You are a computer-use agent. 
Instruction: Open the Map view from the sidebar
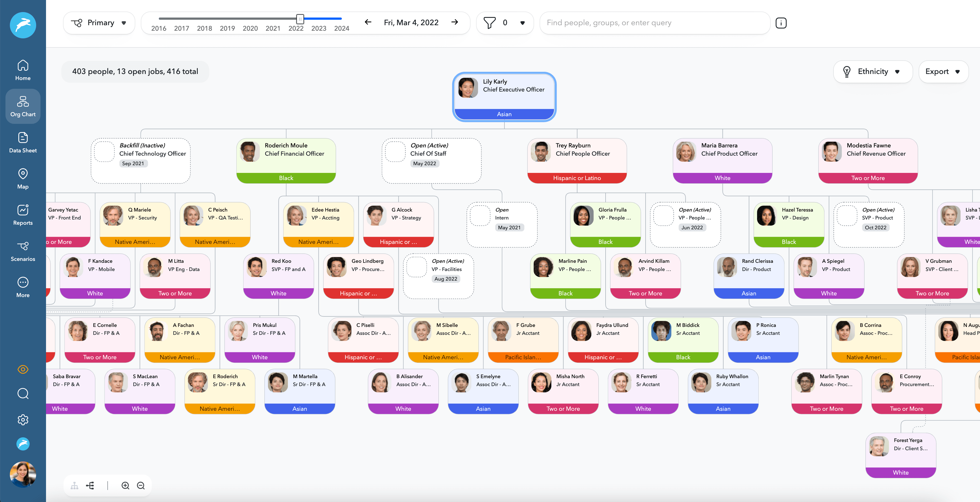[23, 178]
